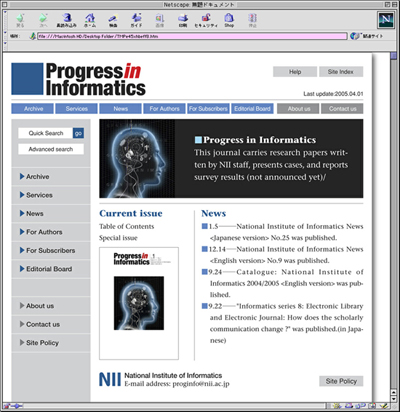Open the Newsgroups component bar icon
The image size is (400, 412).
click(361, 406)
